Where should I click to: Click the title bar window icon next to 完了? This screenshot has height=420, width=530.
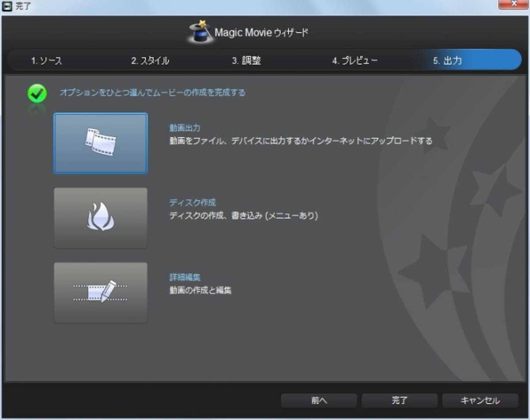tap(7, 6)
